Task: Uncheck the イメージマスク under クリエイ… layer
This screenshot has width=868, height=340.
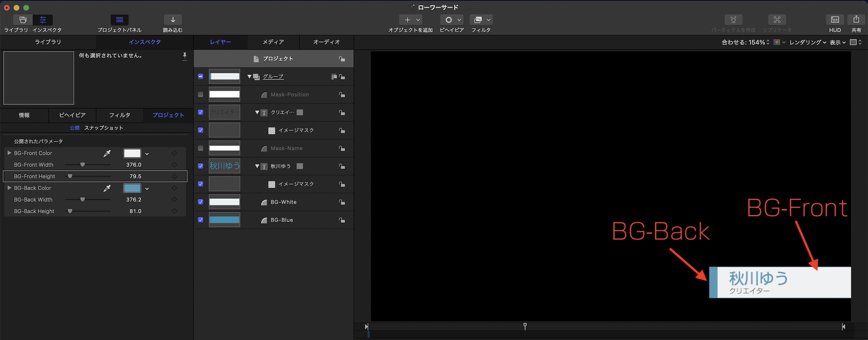Action: click(201, 130)
